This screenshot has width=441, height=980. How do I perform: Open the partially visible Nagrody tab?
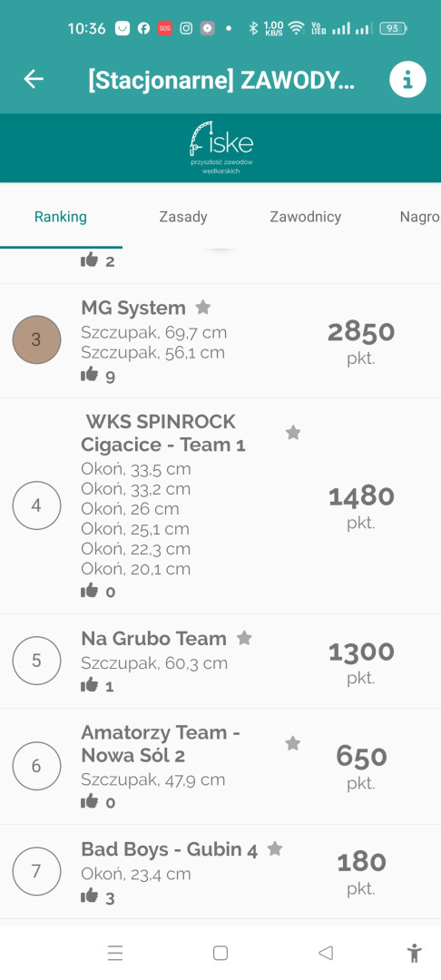coord(420,217)
